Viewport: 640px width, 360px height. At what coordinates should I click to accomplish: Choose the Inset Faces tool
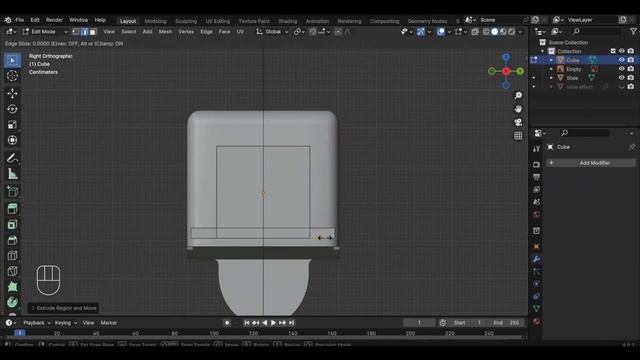click(x=12, y=224)
